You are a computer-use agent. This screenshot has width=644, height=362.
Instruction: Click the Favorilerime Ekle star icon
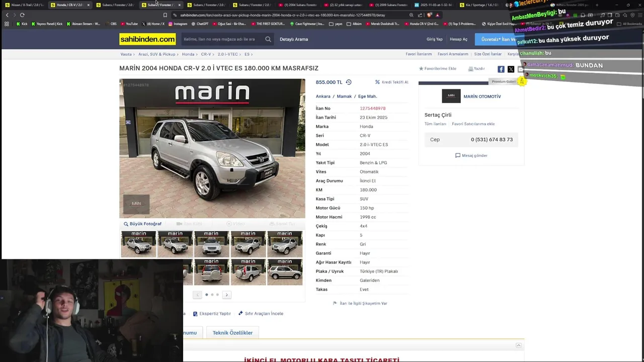(x=421, y=69)
